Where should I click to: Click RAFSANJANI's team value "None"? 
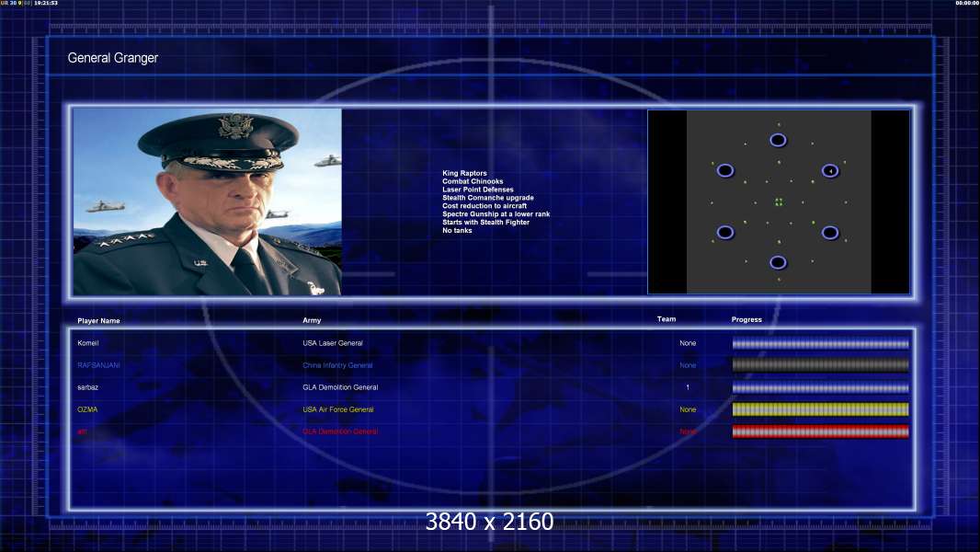point(688,365)
